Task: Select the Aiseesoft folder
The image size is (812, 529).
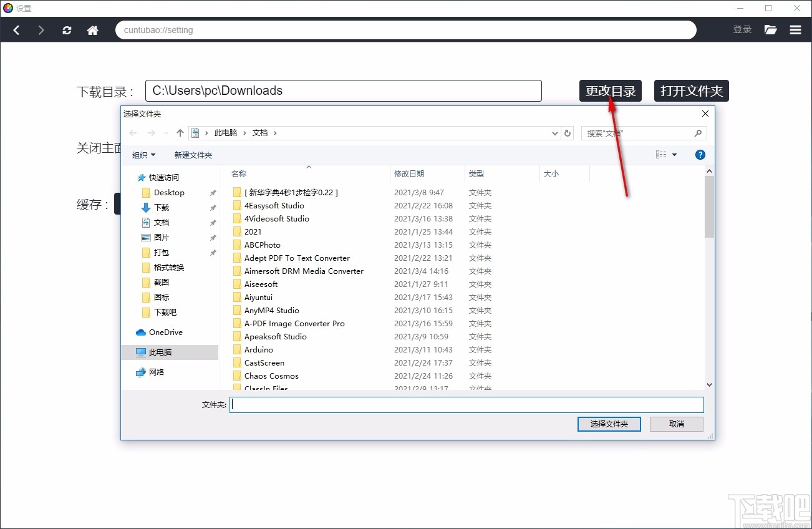Action: [x=261, y=284]
